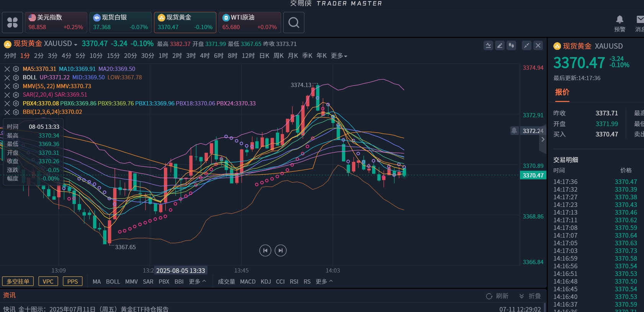Open settings hexagon for SAR indicator
Screen dimensions: 644x312
[x=16, y=95]
